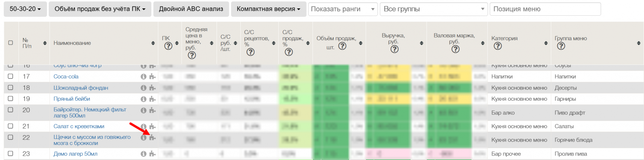The image size is (644, 160).
Task: Open the Пряный бейби item link
Action: pos(72,99)
